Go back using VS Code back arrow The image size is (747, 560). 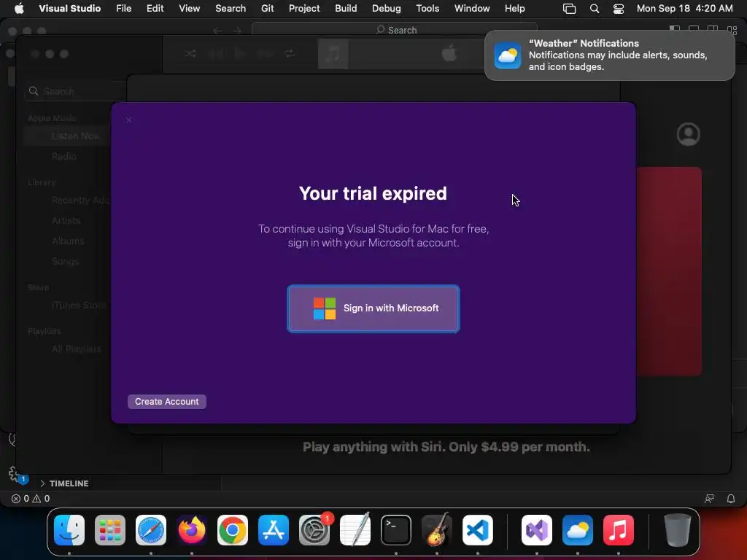click(x=217, y=31)
